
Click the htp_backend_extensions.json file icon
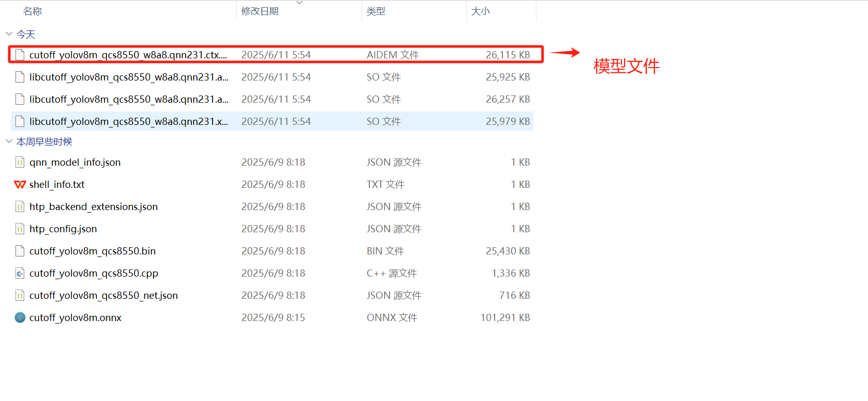coord(20,206)
